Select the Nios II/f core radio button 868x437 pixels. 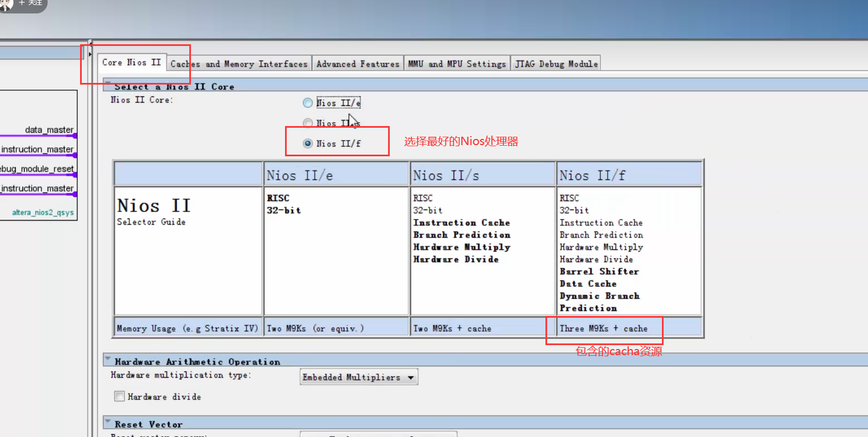click(x=307, y=143)
